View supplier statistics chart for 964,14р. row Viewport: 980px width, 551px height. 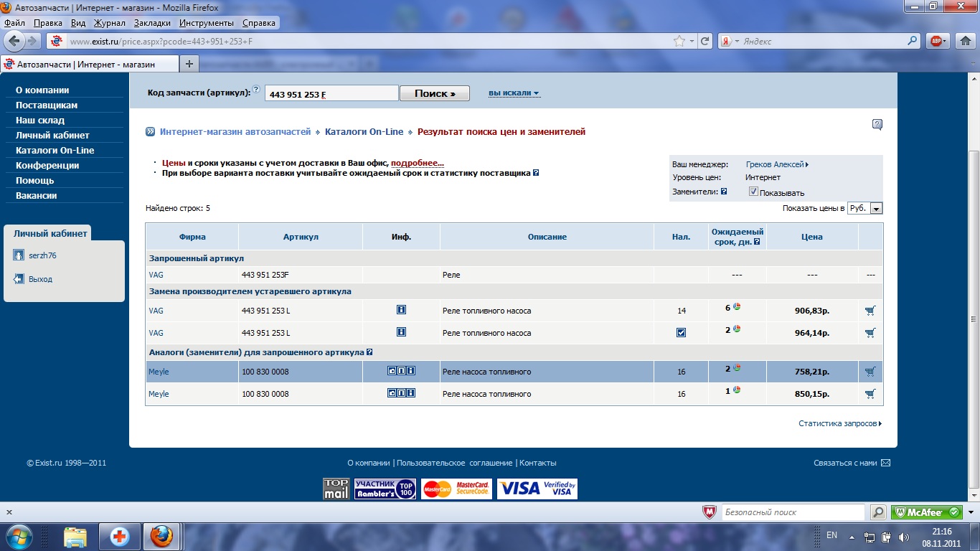pos(737,329)
